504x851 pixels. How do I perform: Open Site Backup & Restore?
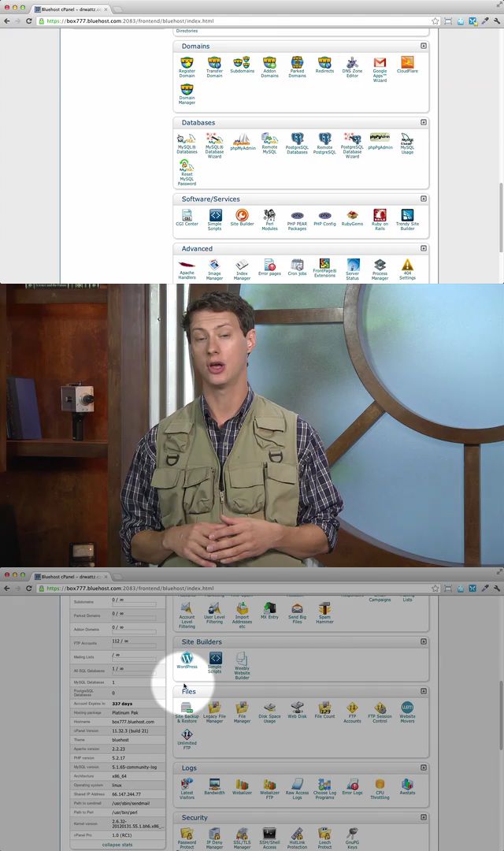[x=187, y=712]
